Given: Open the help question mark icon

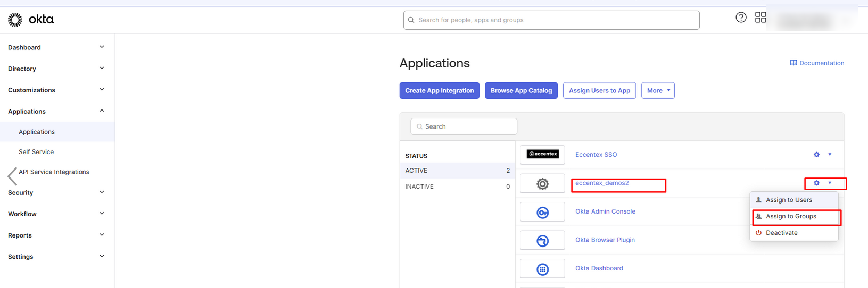Looking at the screenshot, I should [x=741, y=18].
